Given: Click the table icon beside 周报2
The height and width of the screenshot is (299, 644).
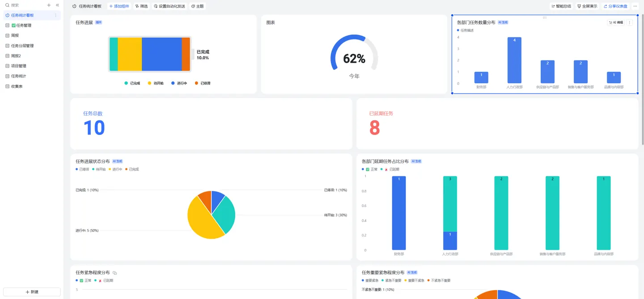Looking at the screenshot, I should click(7, 56).
